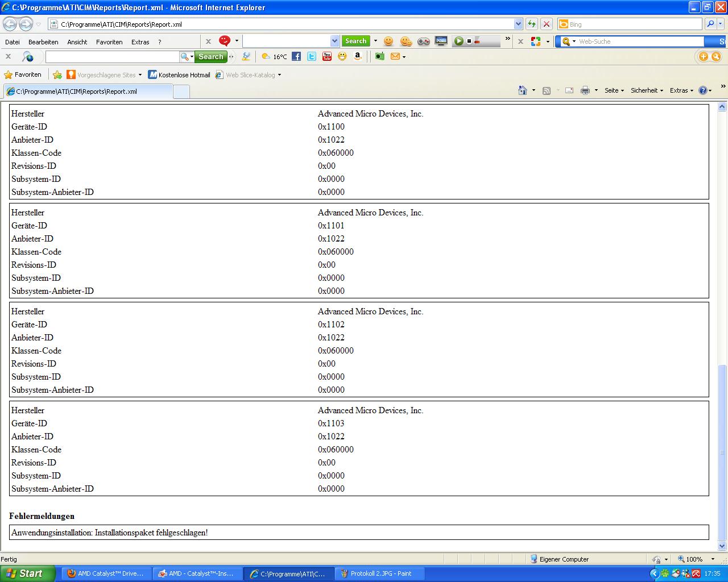The image size is (728, 582).
Task: Click the game controller toolbar icon
Action: click(423, 41)
